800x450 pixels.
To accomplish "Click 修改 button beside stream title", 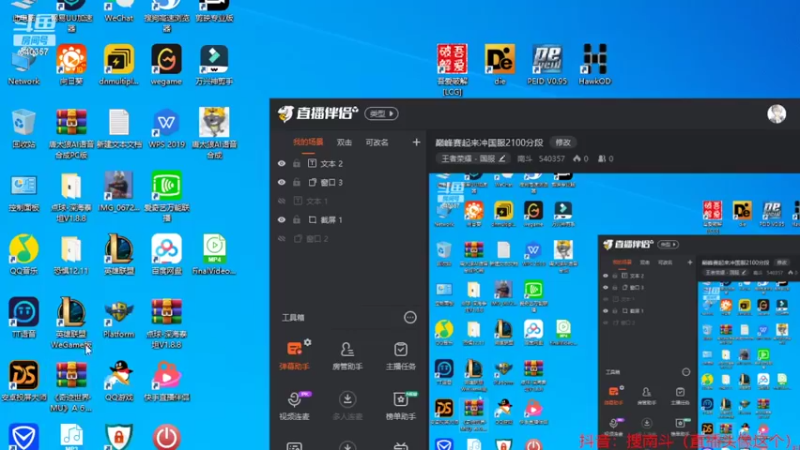I will click(563, 142).
